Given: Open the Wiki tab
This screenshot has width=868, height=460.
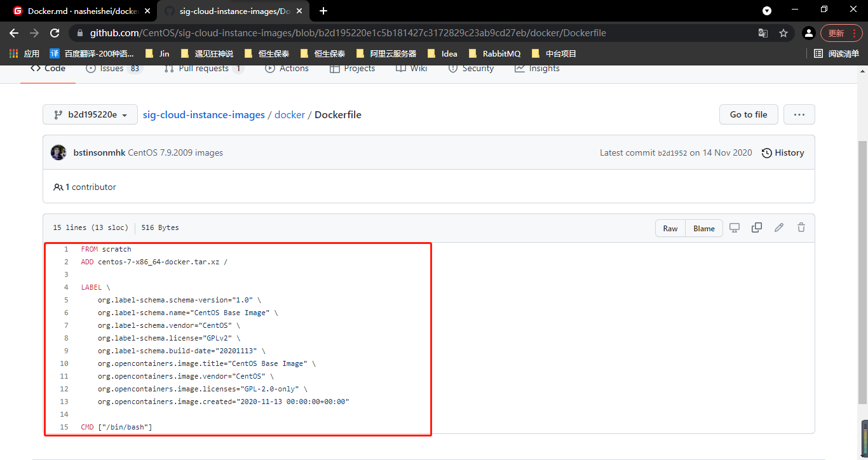Looking at the screenshot, I should 411,69.
